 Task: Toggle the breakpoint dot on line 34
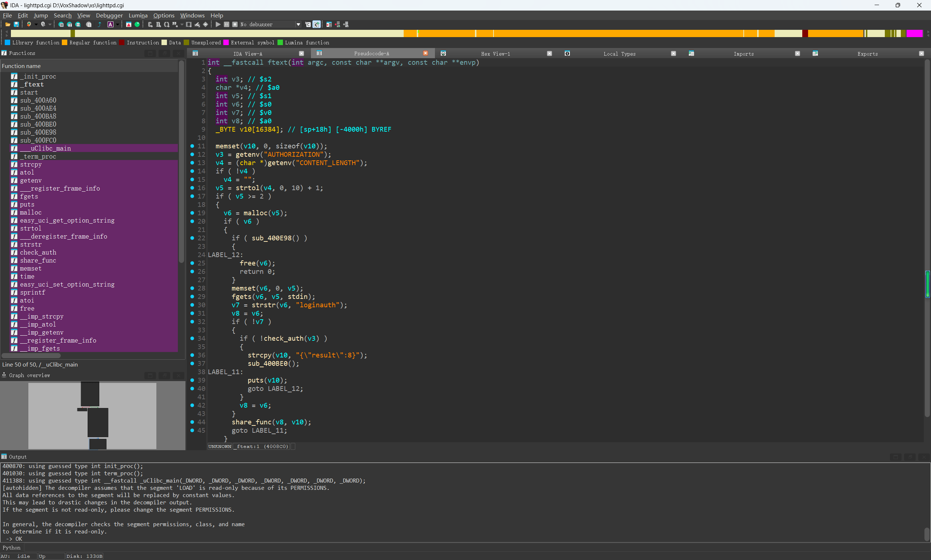click(192, 339)
